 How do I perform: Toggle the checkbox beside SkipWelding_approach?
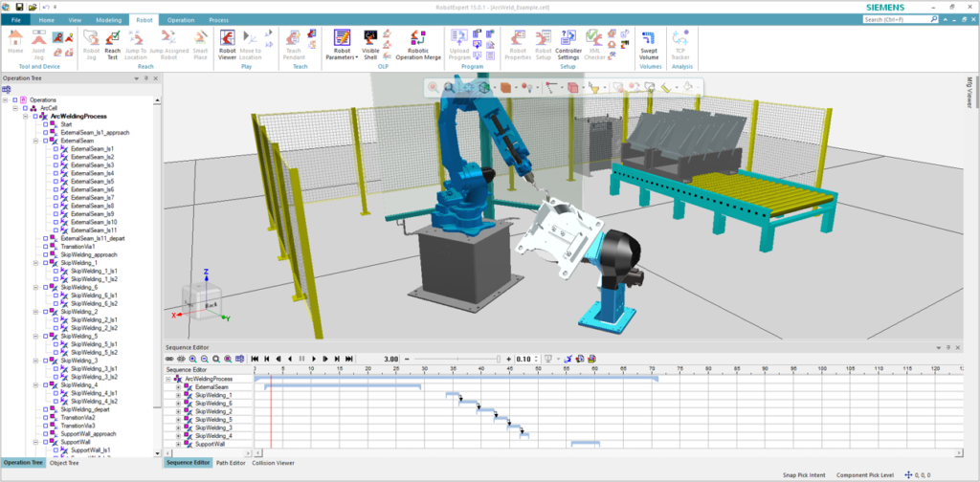46,254
